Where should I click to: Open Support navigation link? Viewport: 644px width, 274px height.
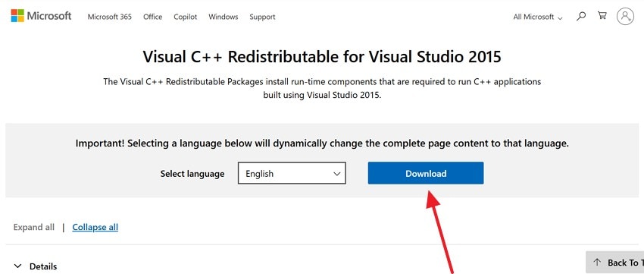[262, 17]
